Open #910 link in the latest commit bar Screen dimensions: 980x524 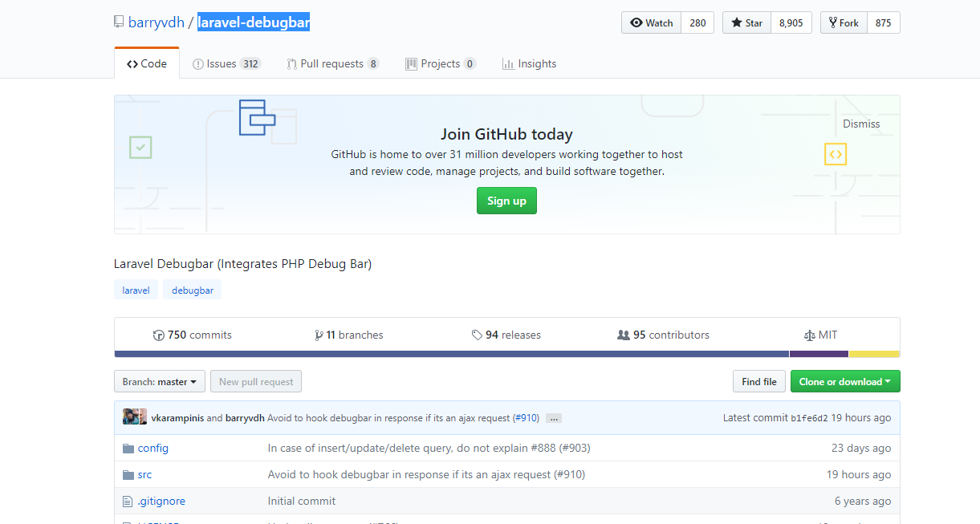(527, 418)
